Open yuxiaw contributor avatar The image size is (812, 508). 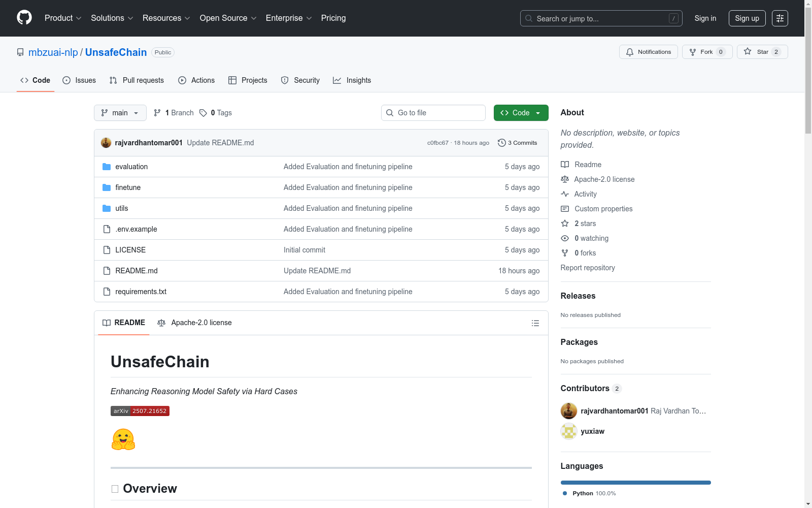tap(569, 431)
